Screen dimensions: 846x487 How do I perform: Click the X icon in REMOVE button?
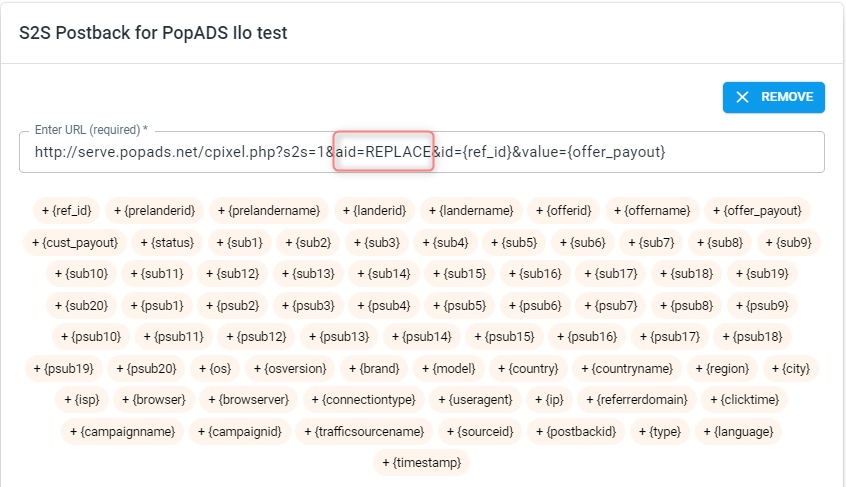pos(742,97)
